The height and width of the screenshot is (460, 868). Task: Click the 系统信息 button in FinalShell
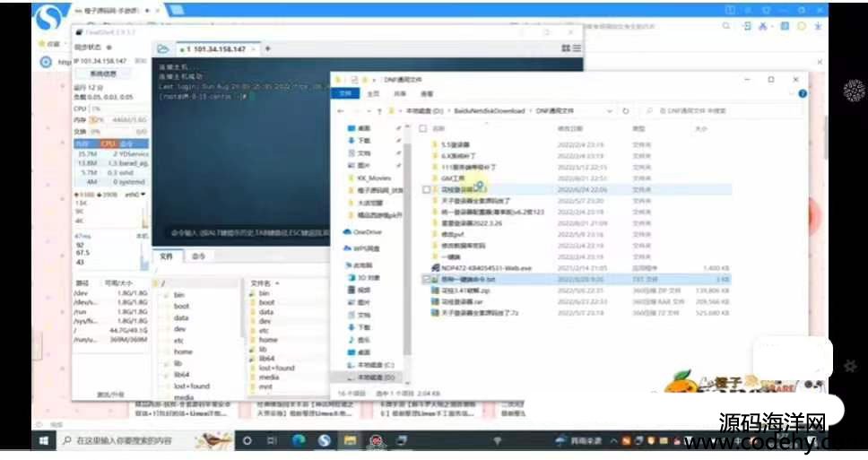coord(103,74)
